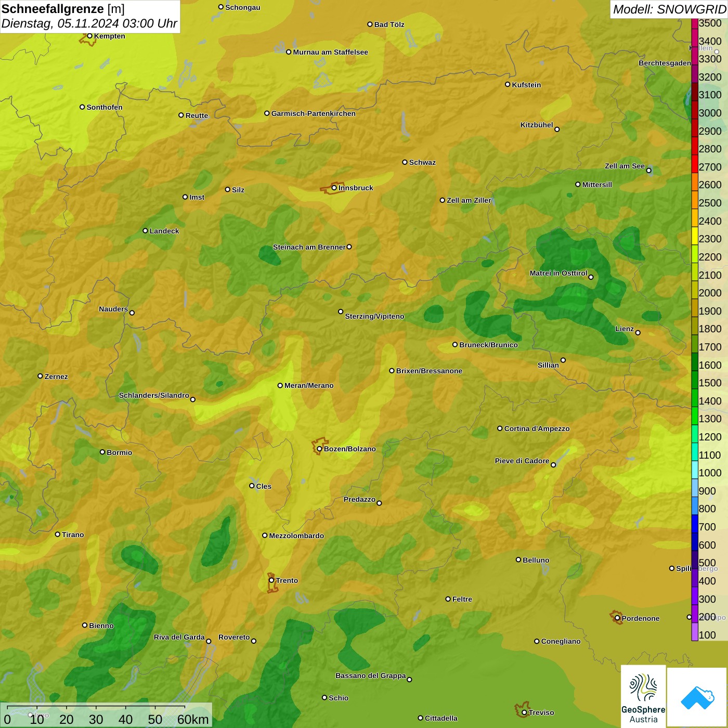Click the 'Bassano del Grappa' label
The image size is (728, 728).
click(370, 675)
